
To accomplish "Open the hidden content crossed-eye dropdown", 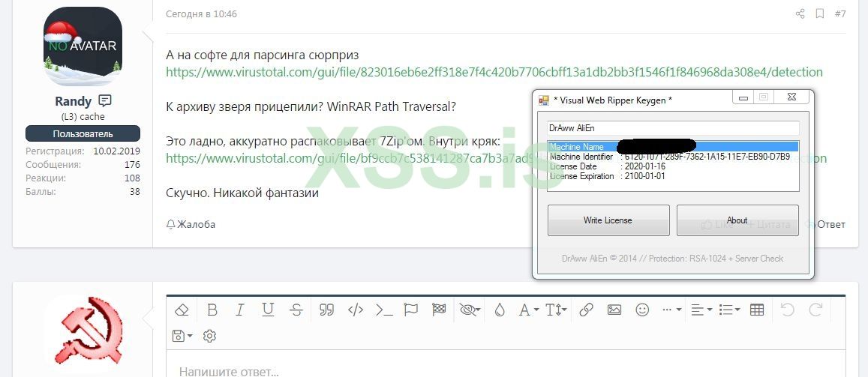I will (x=470, y=310).
